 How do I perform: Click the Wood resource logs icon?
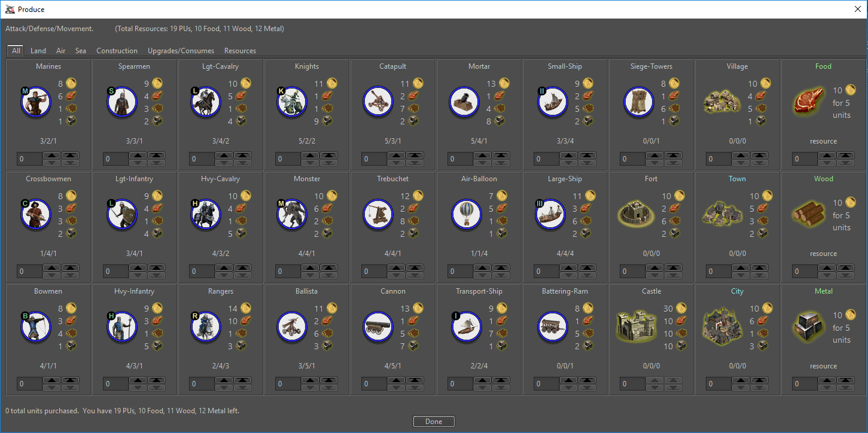[x=809, y=215]
